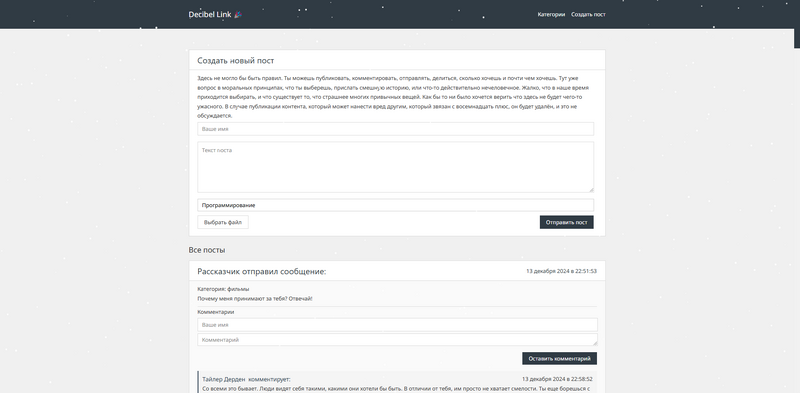This screenshot has width=800, height=393.
Task: Click the Создать новый пост card header
Action: [397, 60]
